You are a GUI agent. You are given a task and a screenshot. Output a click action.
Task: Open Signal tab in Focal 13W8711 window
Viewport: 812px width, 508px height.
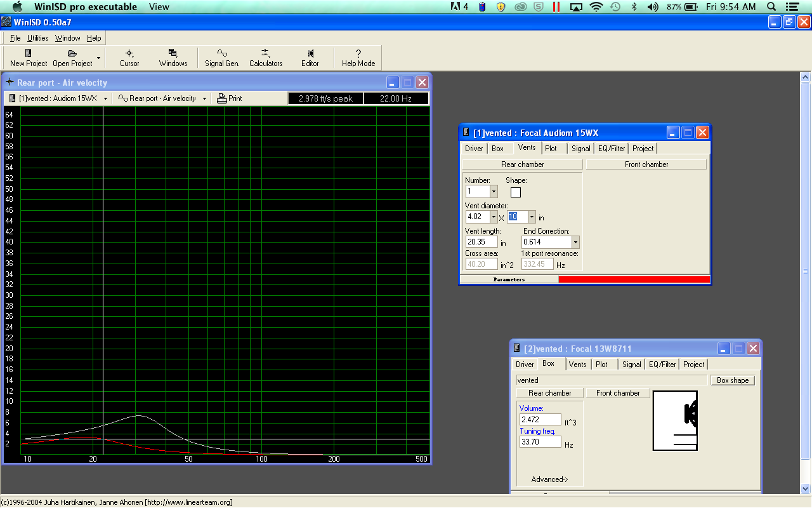631,364
